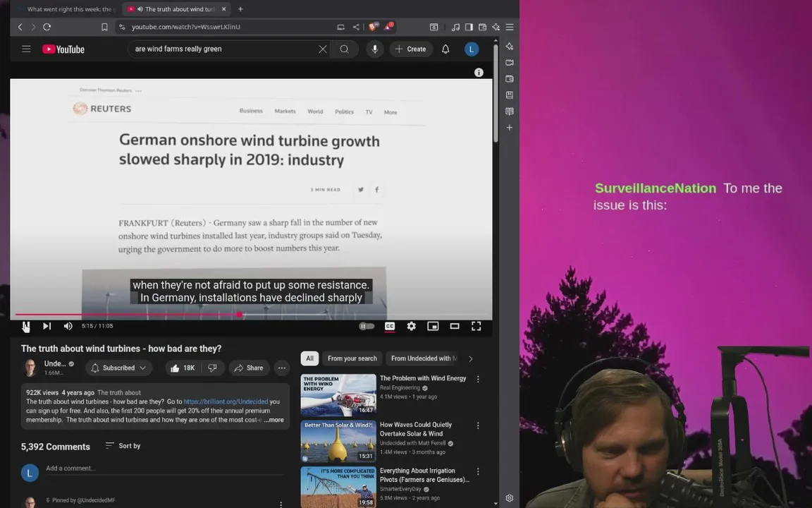Show more filter chips with the arrow
Screen dimensions: 812x508
point(470,358)
